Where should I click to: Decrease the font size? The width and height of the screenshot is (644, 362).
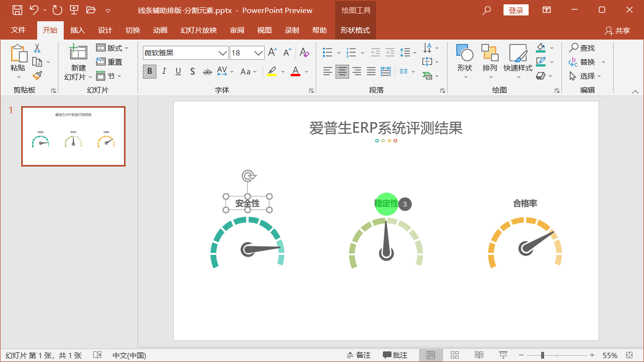tap(288, 53)
